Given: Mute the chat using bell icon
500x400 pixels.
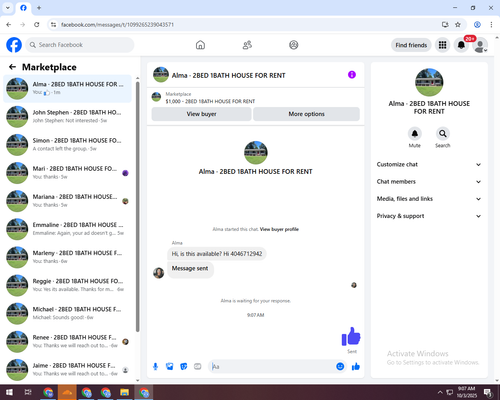Looking at the screenshot, I should (415, 134).
